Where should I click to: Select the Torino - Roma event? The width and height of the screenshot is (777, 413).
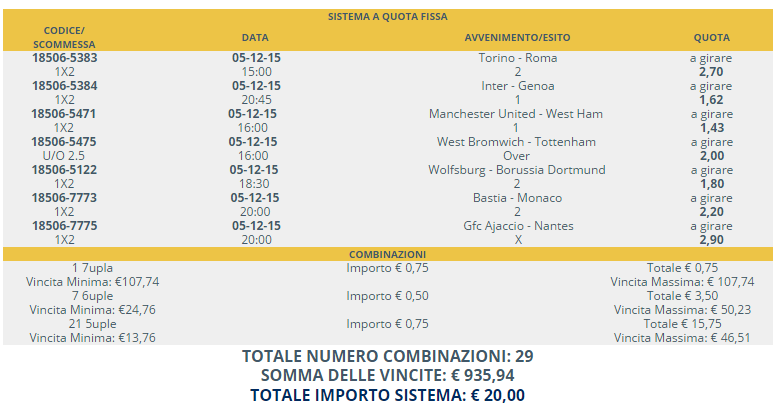tap(517, 58)
